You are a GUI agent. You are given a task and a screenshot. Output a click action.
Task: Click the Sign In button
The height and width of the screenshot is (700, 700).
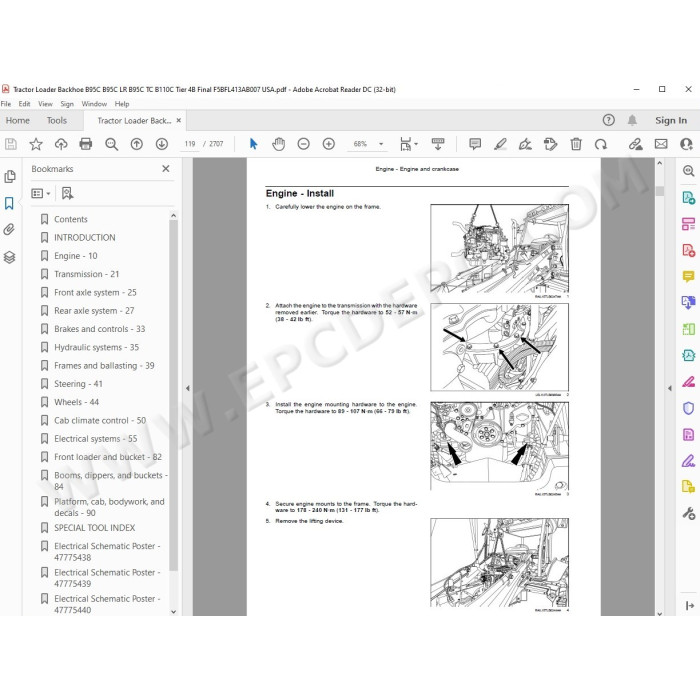click(671, 121)
